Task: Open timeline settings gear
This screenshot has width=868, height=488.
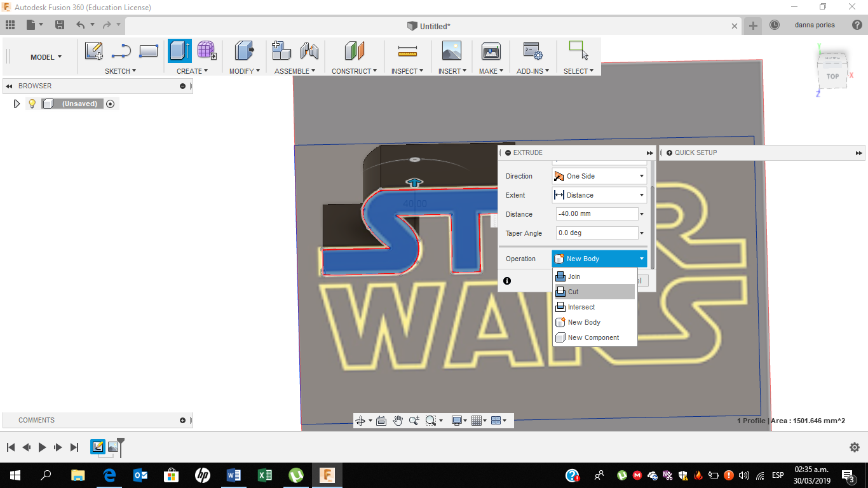Action: (x=855, y=447)
